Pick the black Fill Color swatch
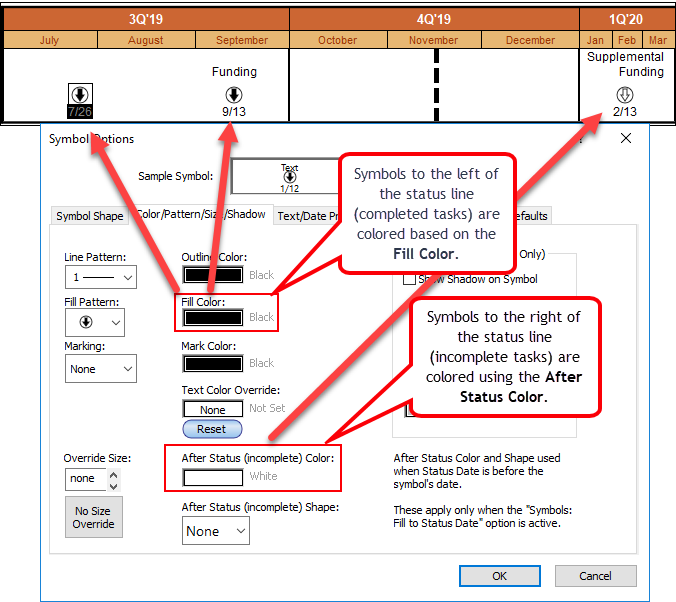Viewport: 676px width, 602px height. tap(212, 317)
